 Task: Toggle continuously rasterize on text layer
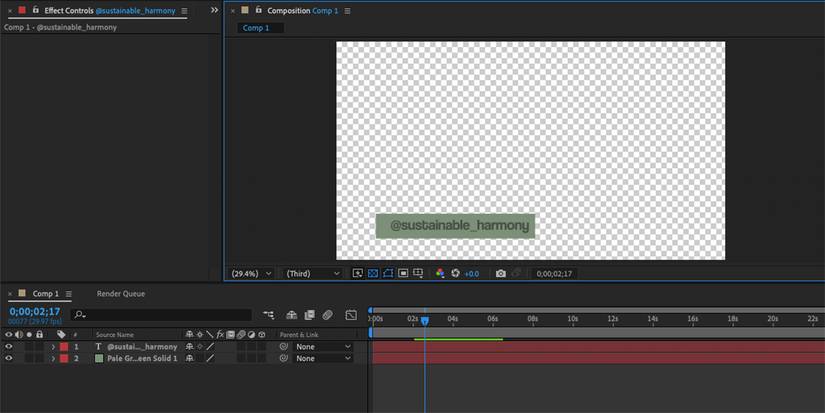pos(200,347)
